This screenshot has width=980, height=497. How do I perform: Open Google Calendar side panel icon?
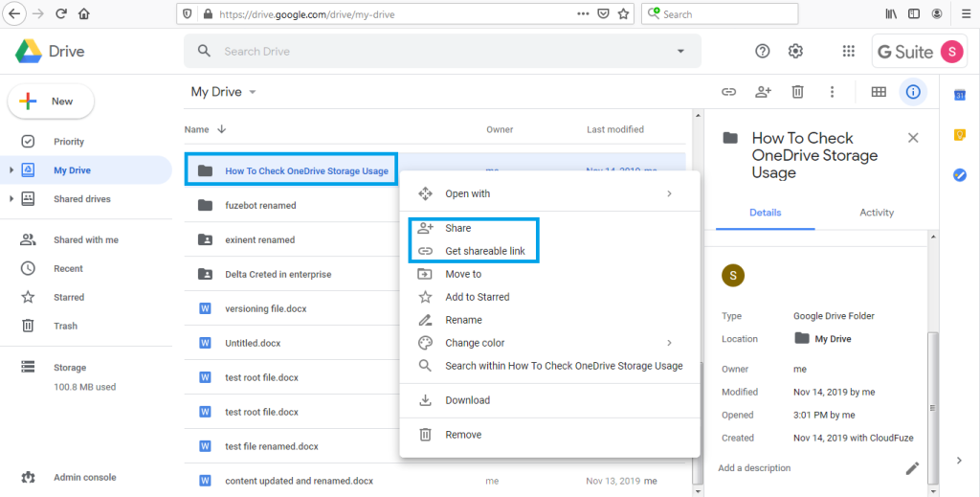click(960, 95)
